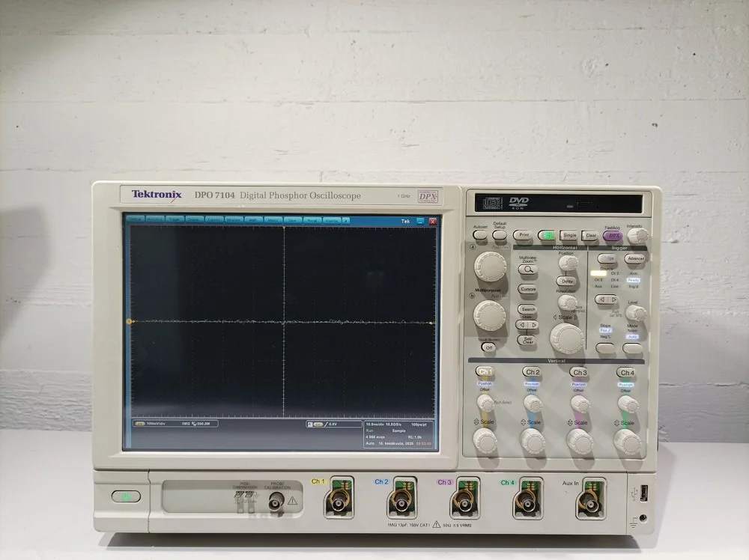Toggle the green lit Run/Stop button
Image resolution: width=749 pixels, height=560 pixels.
pos(547,235)
